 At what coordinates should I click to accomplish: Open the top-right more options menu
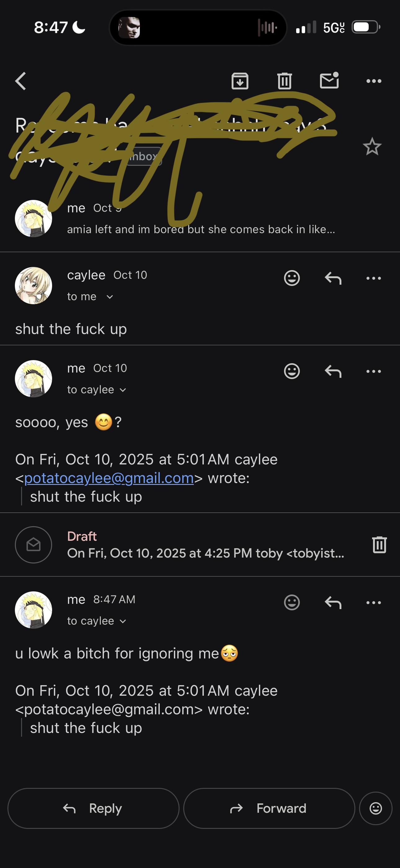click(x=373, y=81)
